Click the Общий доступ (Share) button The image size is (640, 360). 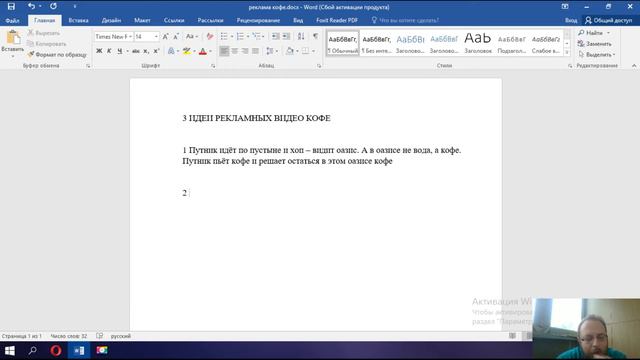(x=608, y=20)
